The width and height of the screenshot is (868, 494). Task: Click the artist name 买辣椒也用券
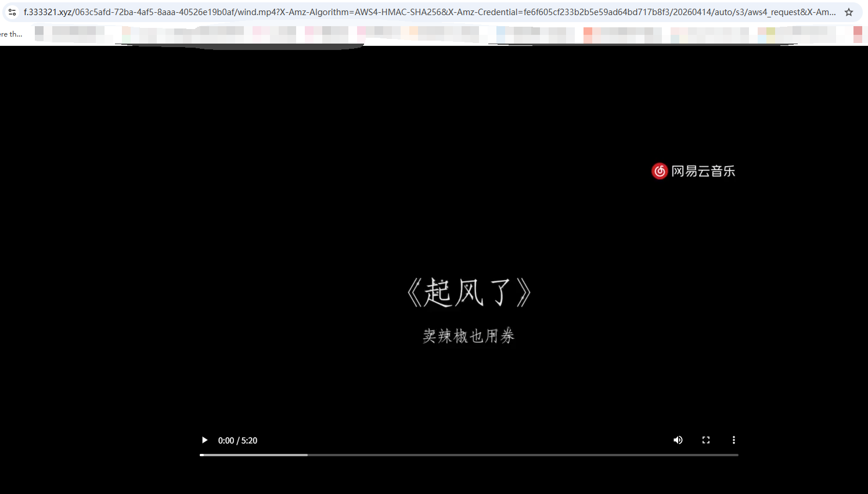pos(469,336)
